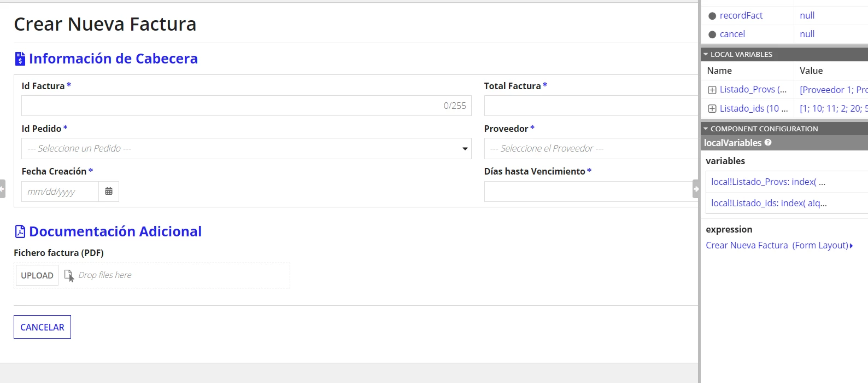Focus the Id Factura text field
The height and width of the screenshot is (383, 868).
(247, 106)
